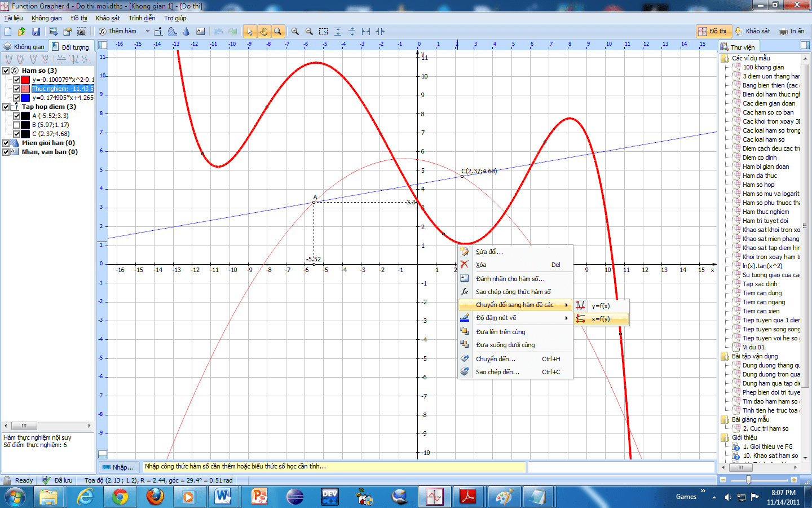Click the zoom to selection rectangle icon

click(x=323, y=32)
